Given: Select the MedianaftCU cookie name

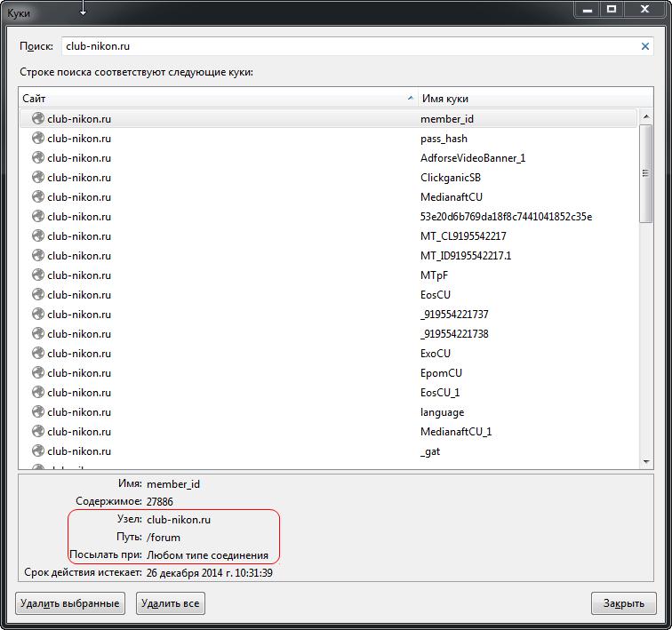Looking at the screenshot, I should point(452,197).
